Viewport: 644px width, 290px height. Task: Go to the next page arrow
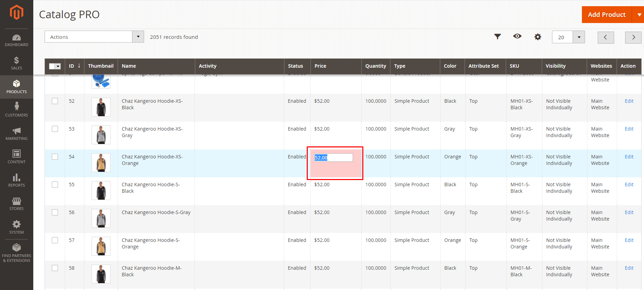[x=633, y=37]
